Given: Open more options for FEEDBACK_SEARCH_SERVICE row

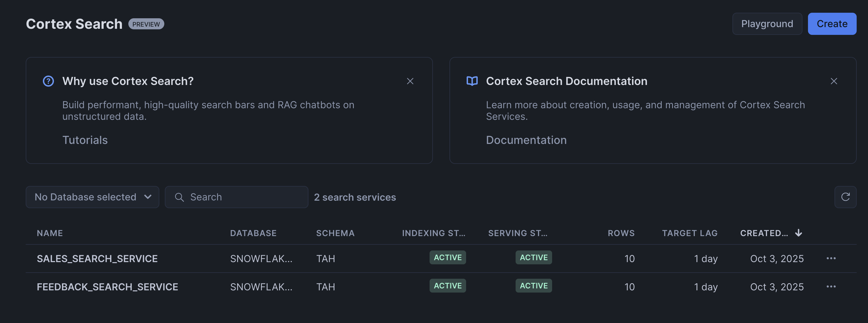Looking at the screenshot, I should pyautogui.click(x=831, y=286).
